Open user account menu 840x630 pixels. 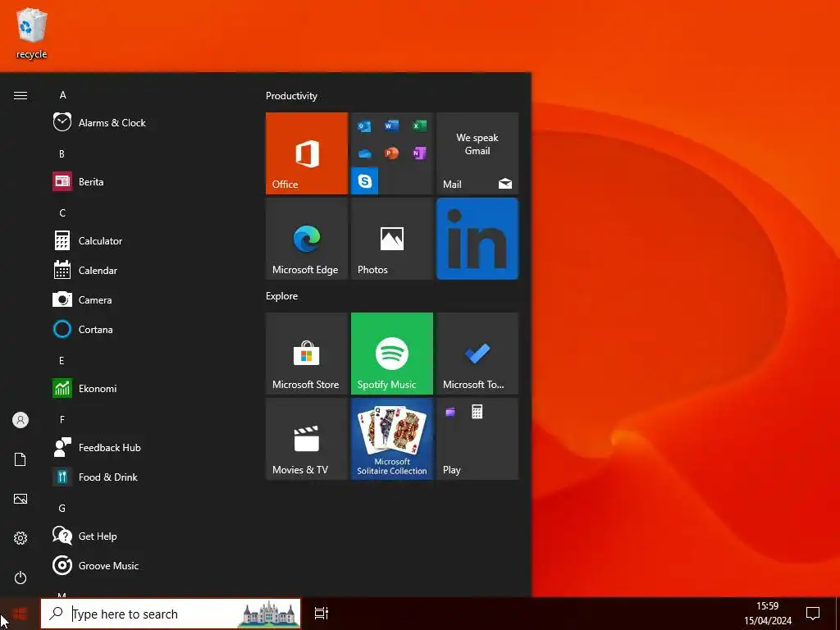click(21, 420)
